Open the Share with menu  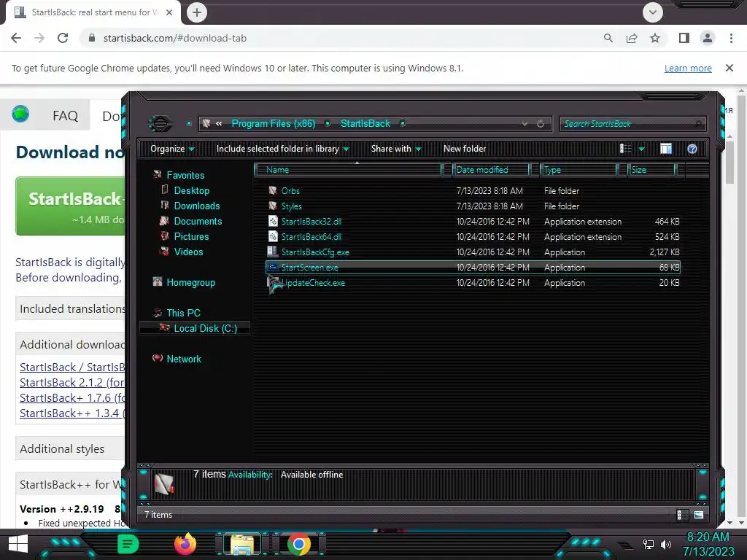point(396,149)
